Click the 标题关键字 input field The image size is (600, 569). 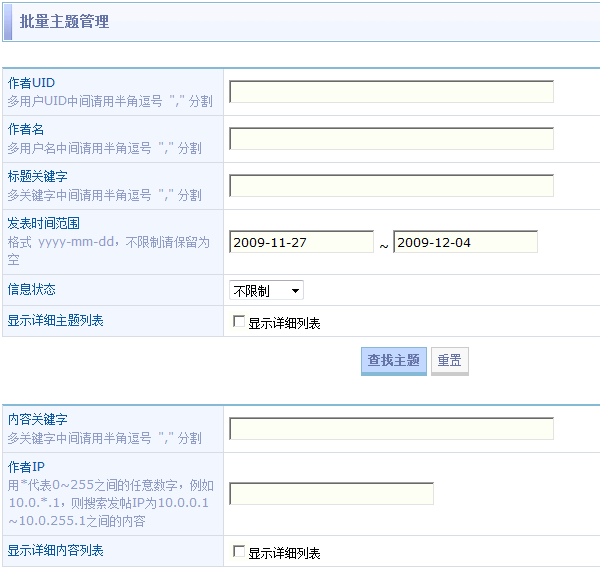pos(391,186)
